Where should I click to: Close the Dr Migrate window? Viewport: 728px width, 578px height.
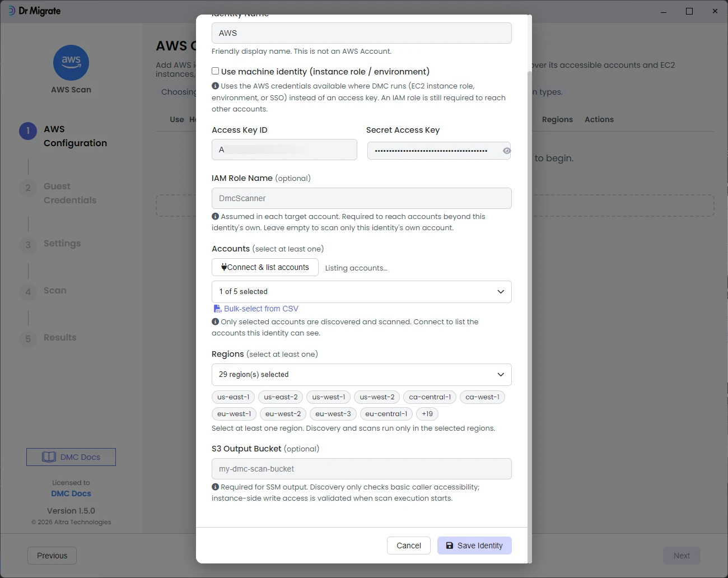coord(715,11)
